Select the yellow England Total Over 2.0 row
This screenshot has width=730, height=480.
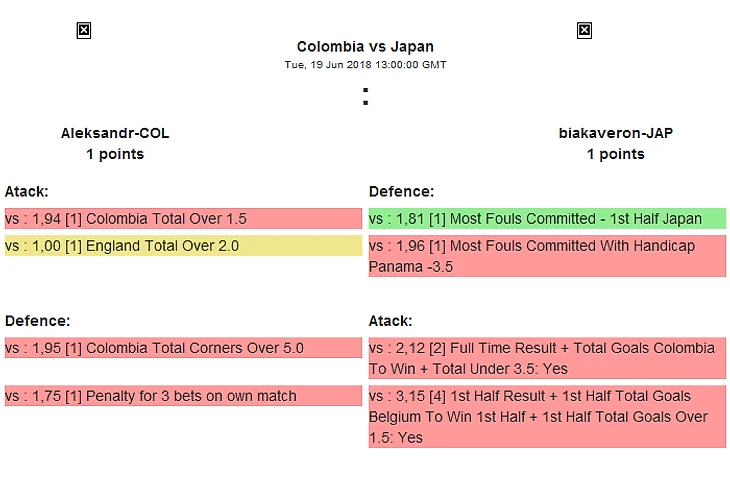click(183, 245)
